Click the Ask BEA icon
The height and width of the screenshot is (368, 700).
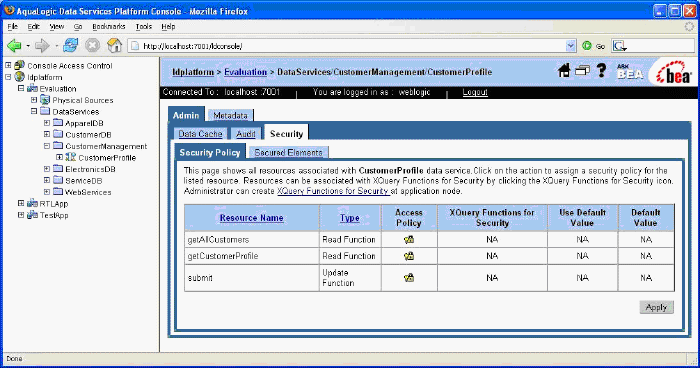point(630,71)
